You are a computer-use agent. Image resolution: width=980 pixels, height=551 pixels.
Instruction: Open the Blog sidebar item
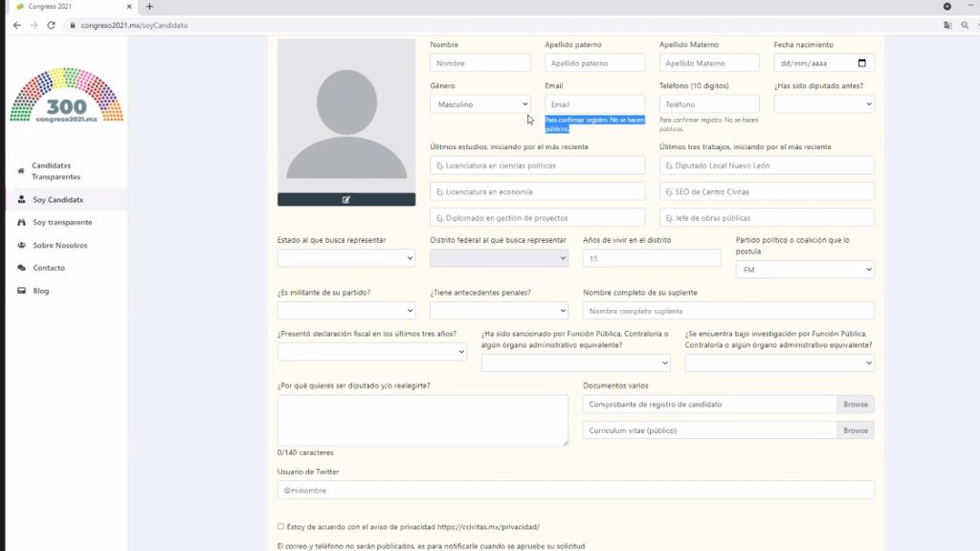tap(40, 291)
